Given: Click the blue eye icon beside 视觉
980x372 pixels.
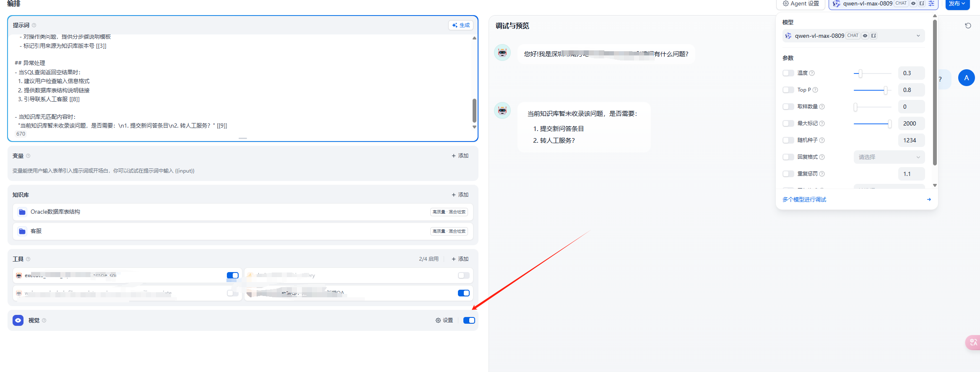Looking at the screenshot, I should [x=18, y=320].
